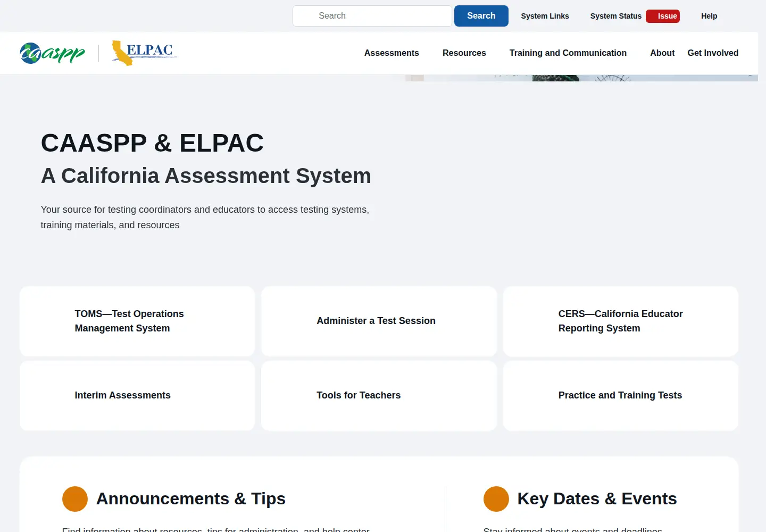Screen dimensions: 766x532
Task: Click the ELPAC California logo
Action: click(144, 53)
